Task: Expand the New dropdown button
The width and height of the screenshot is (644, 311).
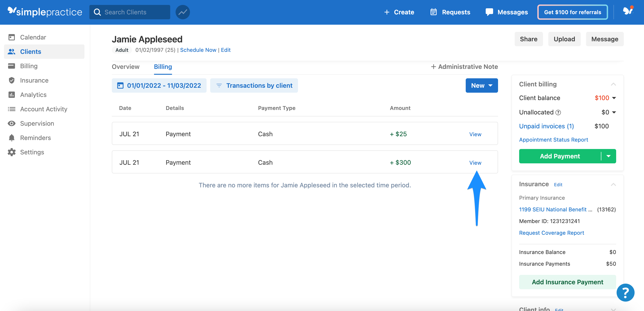Action: click(x=481, y=85)
